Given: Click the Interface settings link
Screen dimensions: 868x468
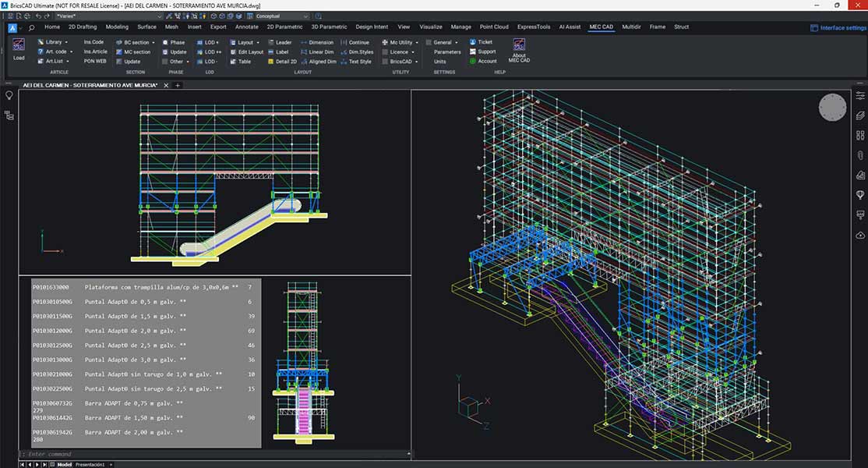Looking at the screenshot, I should coord(840,27).
